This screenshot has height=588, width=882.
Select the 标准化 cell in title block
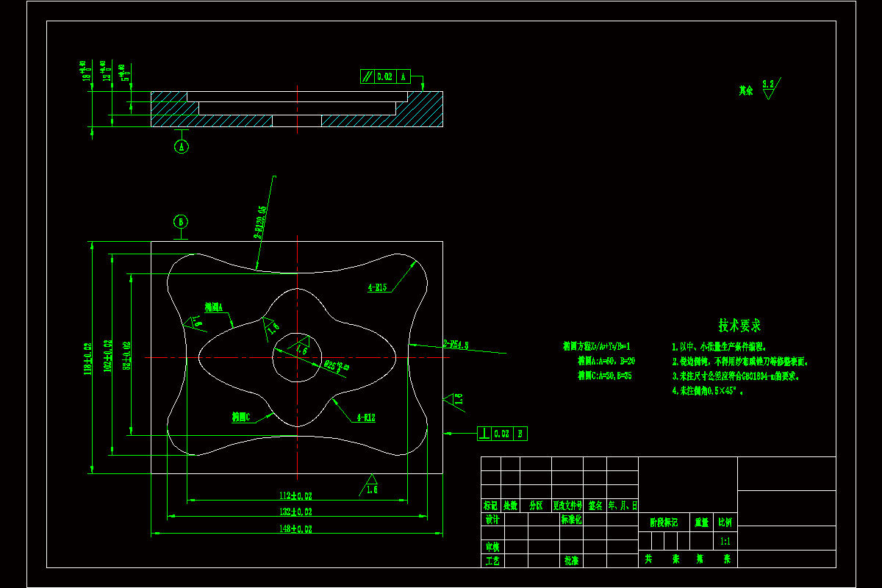[571, 520]
